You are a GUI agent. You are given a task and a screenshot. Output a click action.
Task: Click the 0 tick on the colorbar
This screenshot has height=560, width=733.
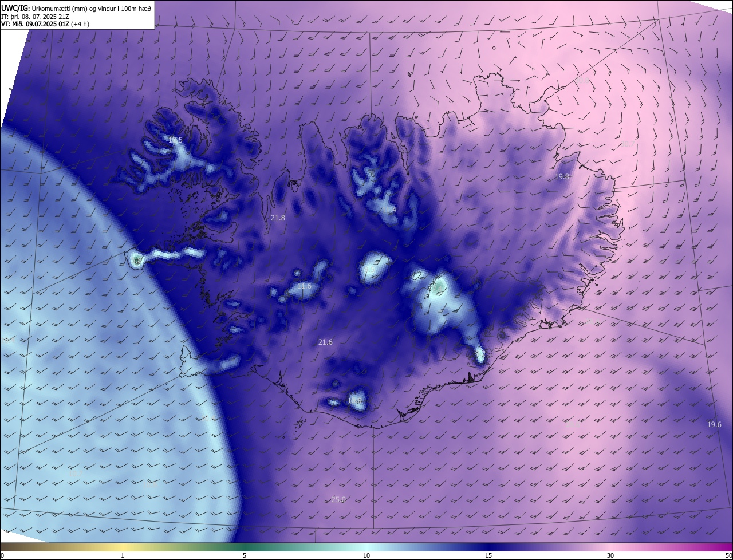[2, 555]
